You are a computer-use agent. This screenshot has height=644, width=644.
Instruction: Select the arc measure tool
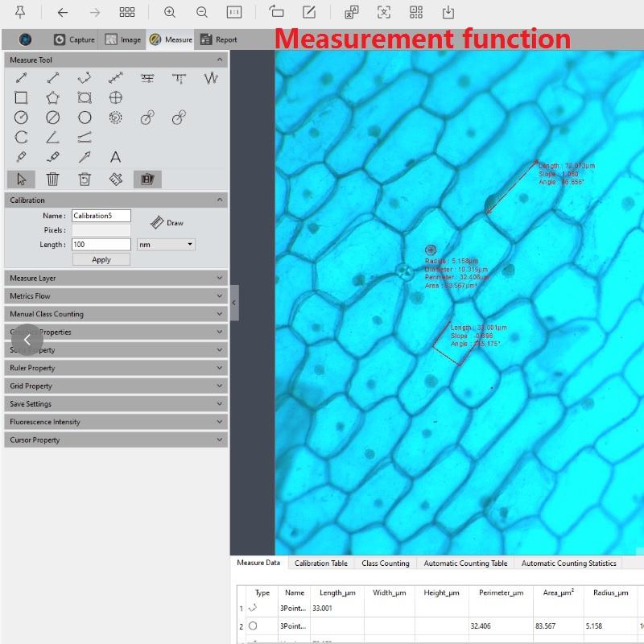tap(22, 137)
